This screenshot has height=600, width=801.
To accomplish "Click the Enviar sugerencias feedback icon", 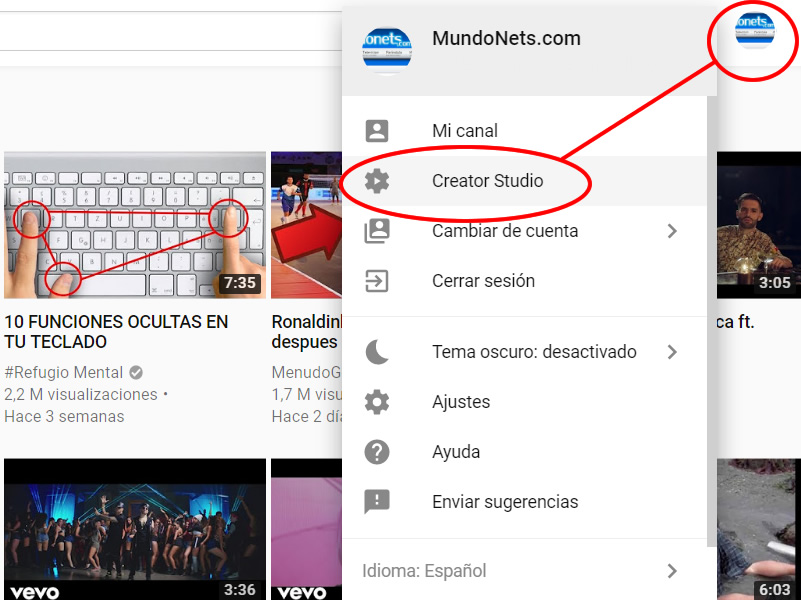I will tap(377, 502).
